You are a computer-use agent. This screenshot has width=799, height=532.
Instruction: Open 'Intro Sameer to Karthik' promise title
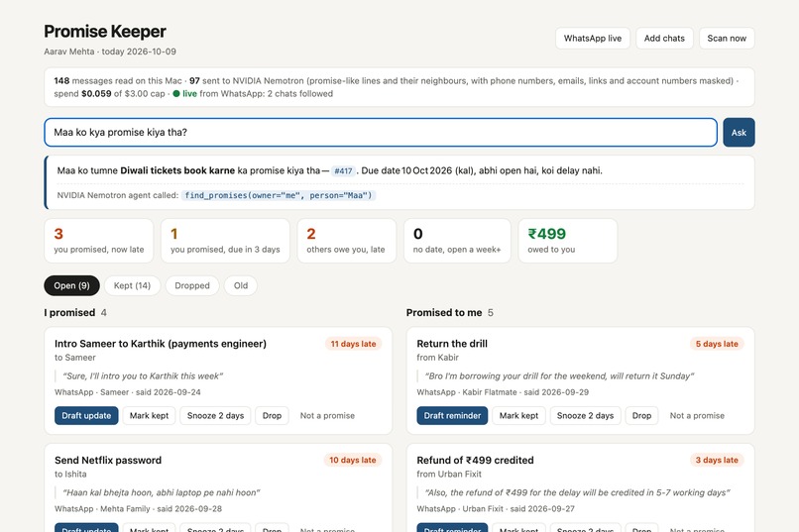coord(161,344)
